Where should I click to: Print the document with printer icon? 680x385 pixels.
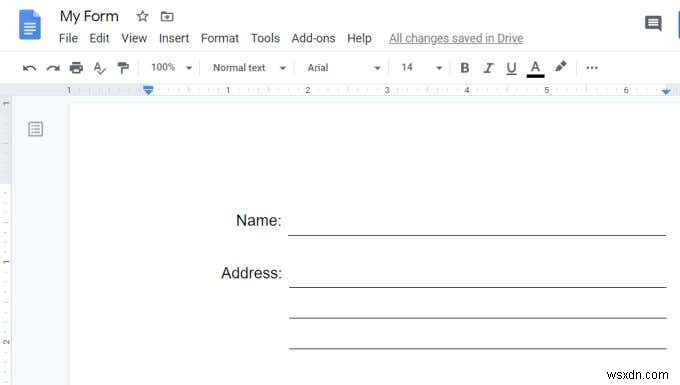coord(76,68)
